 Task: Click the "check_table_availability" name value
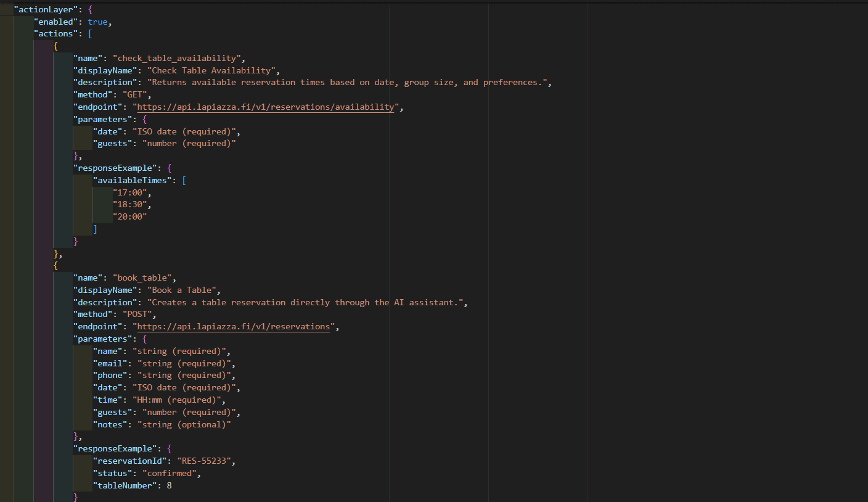coord(176,58)
